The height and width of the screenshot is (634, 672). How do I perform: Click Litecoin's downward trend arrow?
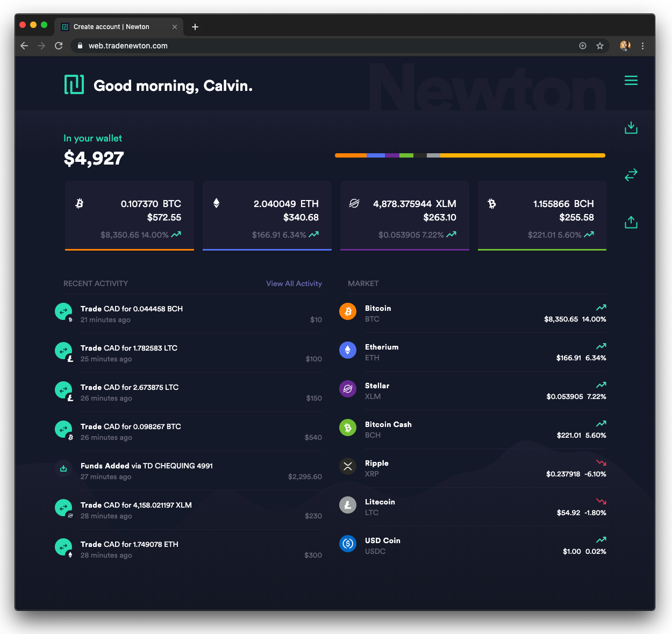(x=601, y=501)
